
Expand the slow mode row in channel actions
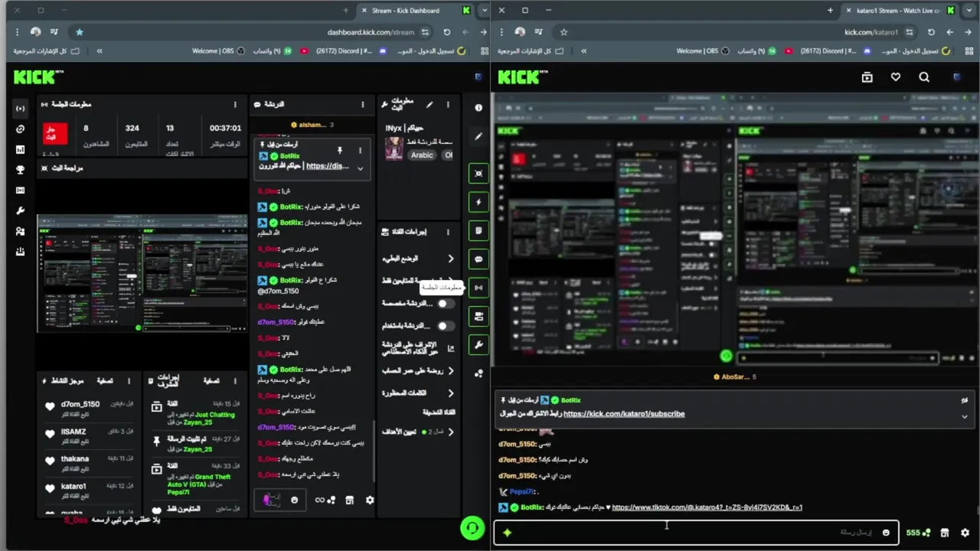point(416,259)
